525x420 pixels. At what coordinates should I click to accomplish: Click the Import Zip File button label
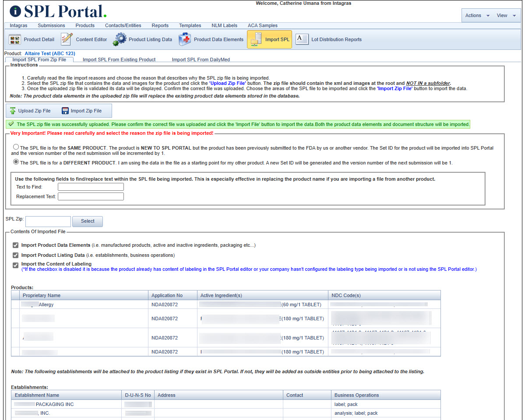(x=86, y=111)
